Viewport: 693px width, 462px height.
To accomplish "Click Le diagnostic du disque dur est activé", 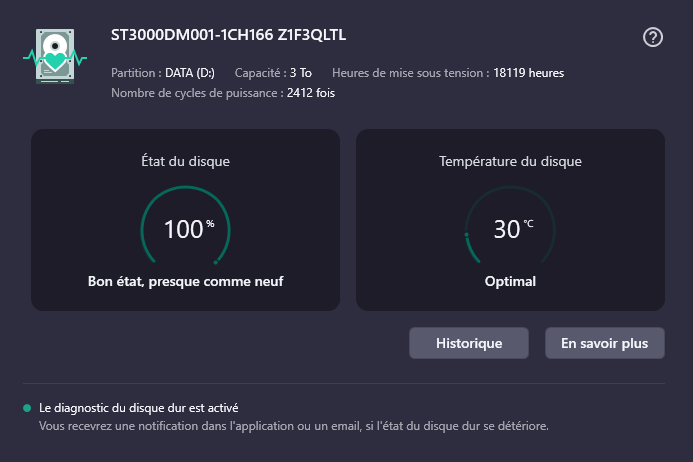I will [138, 408].
